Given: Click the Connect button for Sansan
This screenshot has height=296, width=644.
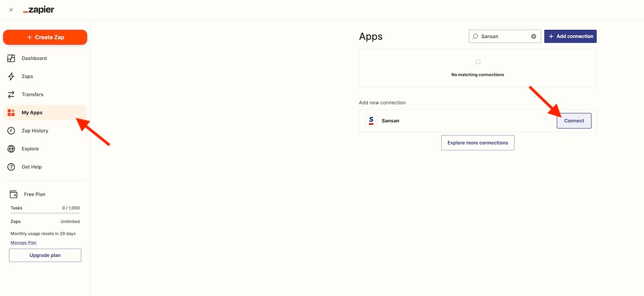Looking at the screenshot, I should click(574, 121).
